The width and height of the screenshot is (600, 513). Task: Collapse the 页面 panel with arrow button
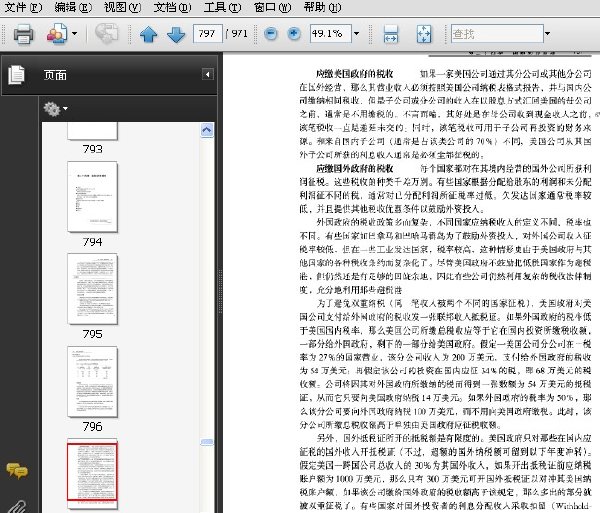click(207, 74)
